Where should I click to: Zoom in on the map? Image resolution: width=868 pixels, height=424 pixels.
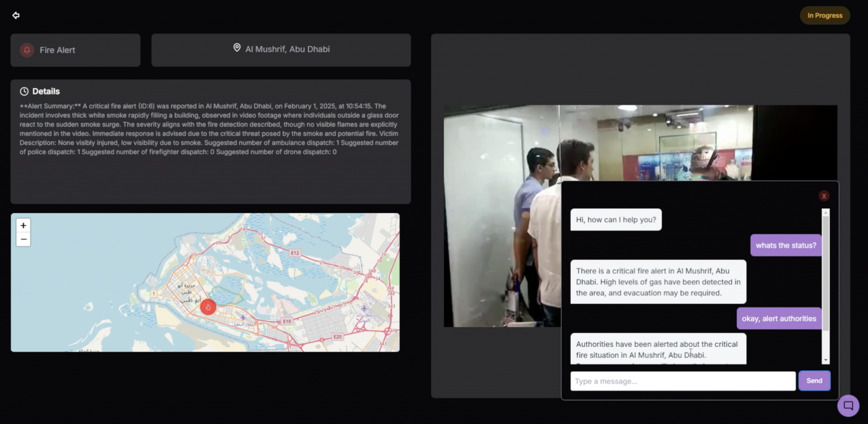[x=23, y=226]
